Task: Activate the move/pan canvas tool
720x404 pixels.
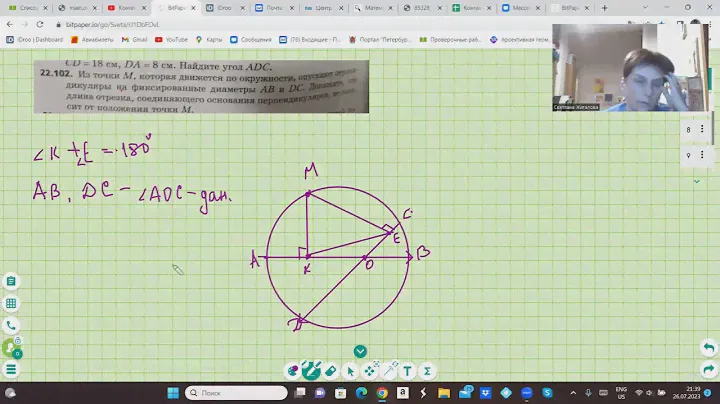Action: click(x=370, y=370)
